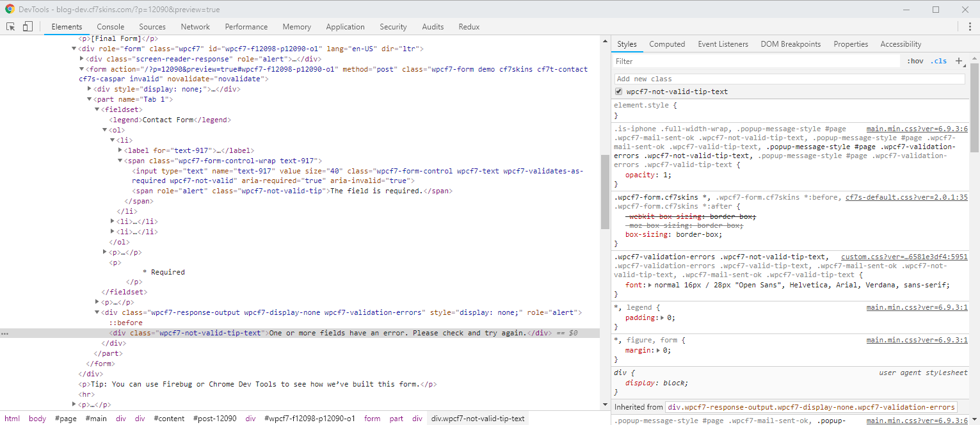The image size is (980, 425).
Task: Toggle the :hov element state panel
Action: (915, 61)
